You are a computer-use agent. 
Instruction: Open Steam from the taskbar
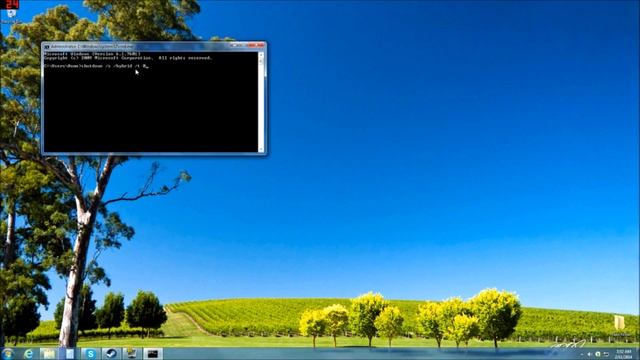[111, 354]
